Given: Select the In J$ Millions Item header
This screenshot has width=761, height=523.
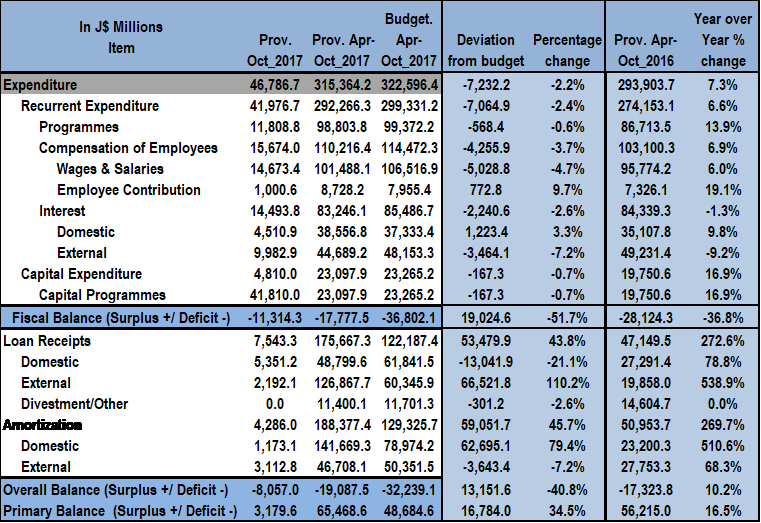Looking at the screenshot, I should (121, 37).
